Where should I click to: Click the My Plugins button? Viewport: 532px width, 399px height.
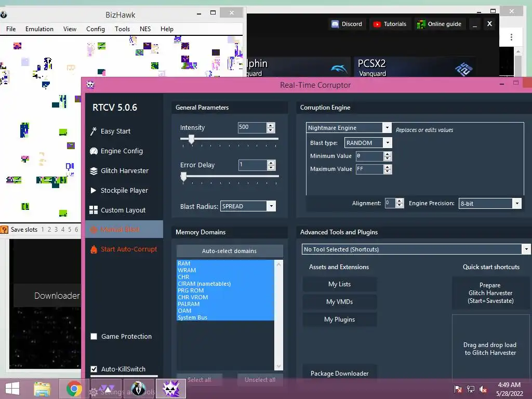coord(340,320)
